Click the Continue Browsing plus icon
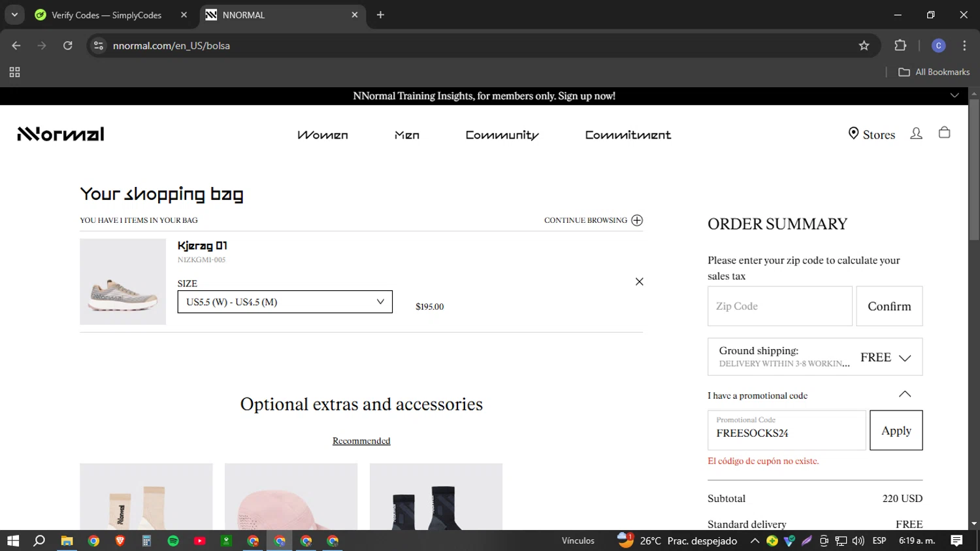980x551 pixels. tap(637, 220)
